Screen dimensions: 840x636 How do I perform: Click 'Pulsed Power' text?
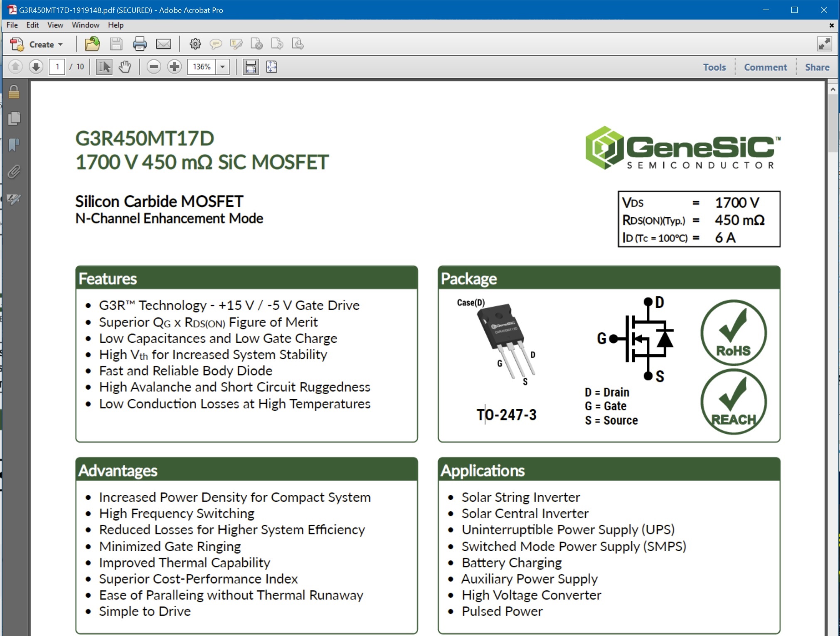[x=502, y=611]
